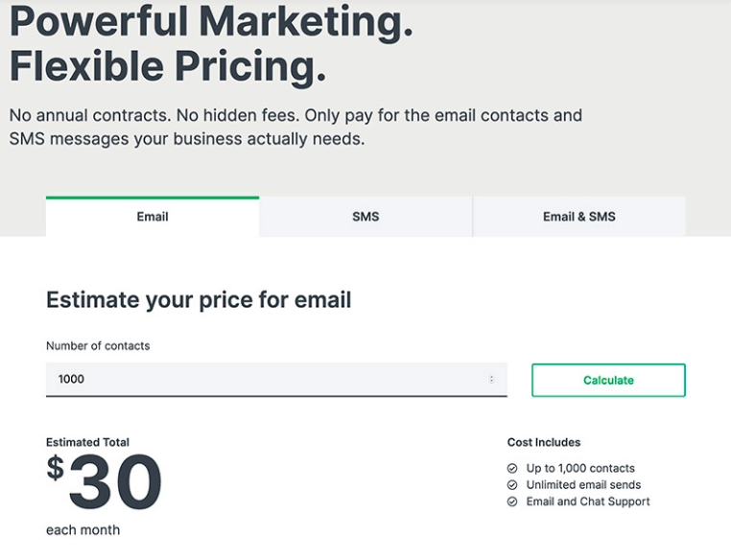Screen dimensions: 731x560
Task: Click the checkmark icon beside Unlimited email sends
Action: [x=512, y=485]
